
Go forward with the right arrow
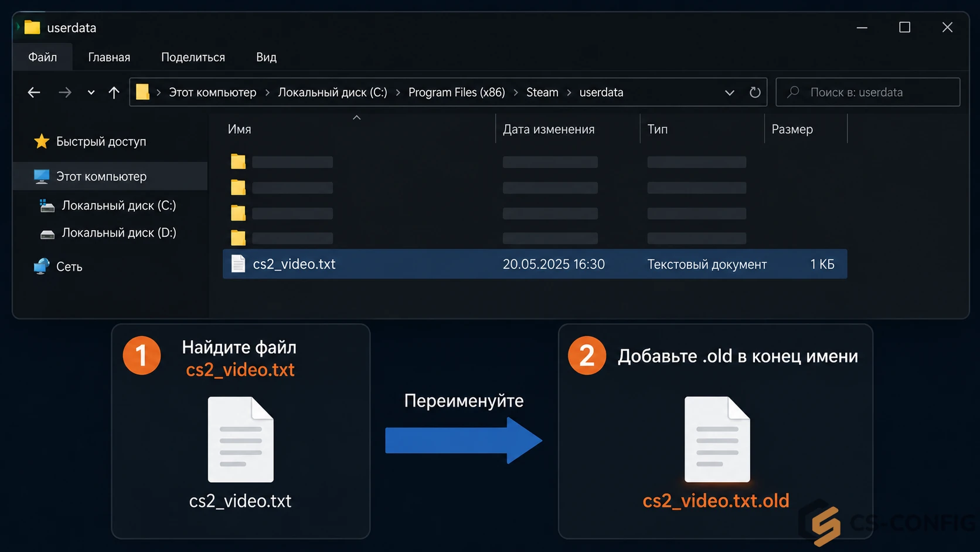click(x=65, y=92)
